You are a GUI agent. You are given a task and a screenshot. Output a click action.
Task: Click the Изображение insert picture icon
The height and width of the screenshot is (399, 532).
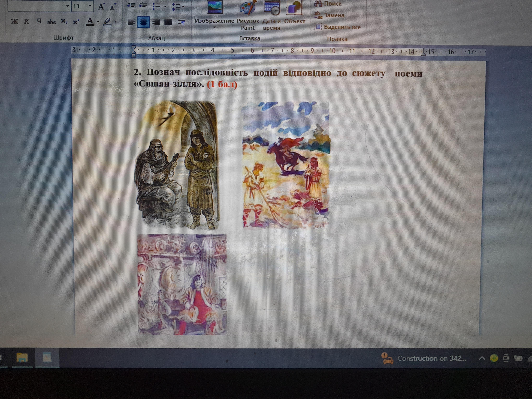point(214,7)
